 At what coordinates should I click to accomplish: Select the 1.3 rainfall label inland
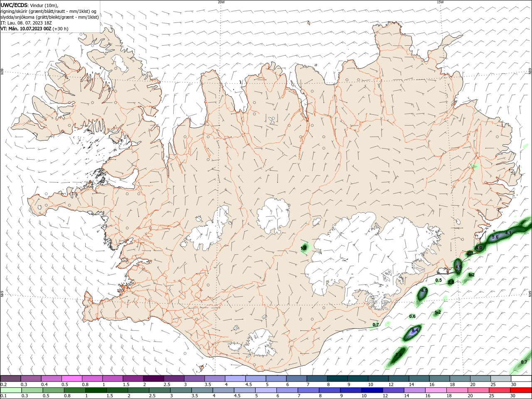(303, 248)
